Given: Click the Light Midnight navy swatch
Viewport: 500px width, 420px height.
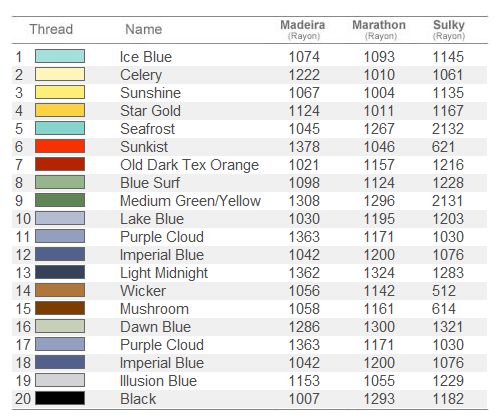Looking at the screenshot, I should point(60,272).
